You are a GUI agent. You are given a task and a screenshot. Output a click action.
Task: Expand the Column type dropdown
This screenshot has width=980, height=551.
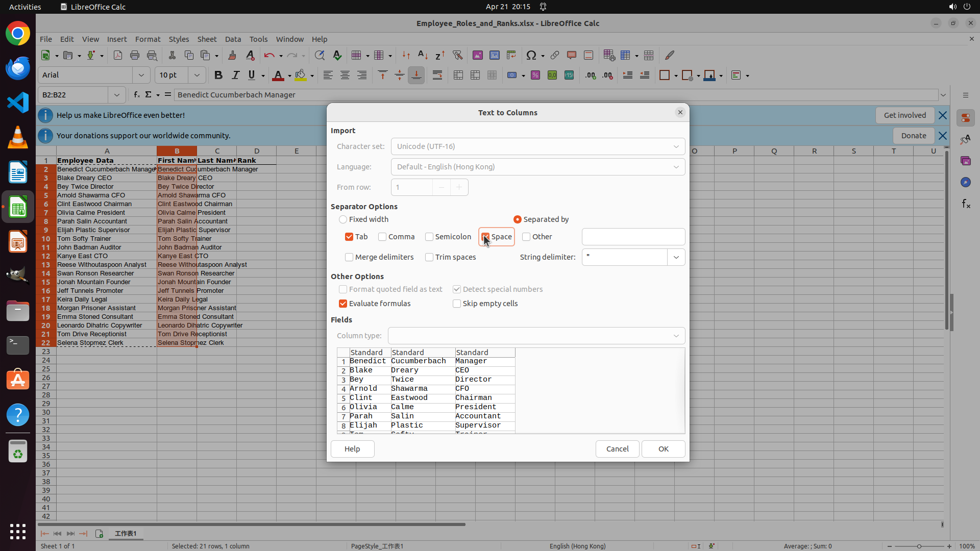pyautogui.click(x=676, y=336)
